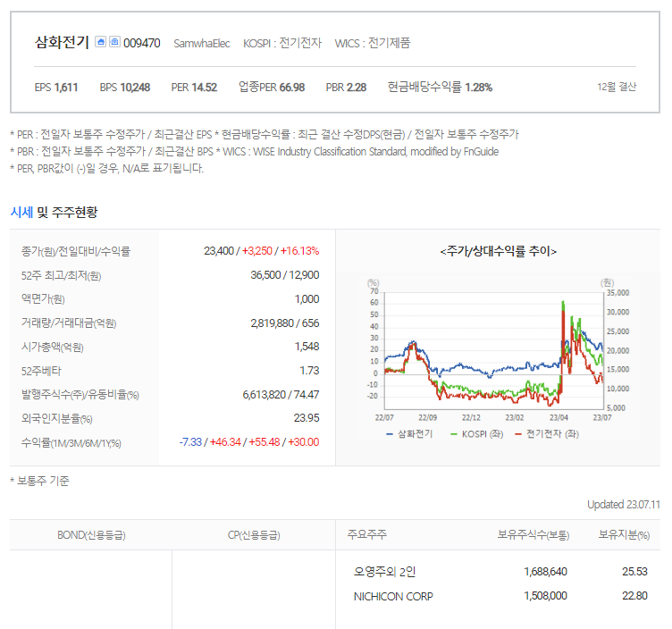The width and height of the screenshot is (672, 629).
Task: Click ownership percentage 25.53
Action: (x=634, y=572)
